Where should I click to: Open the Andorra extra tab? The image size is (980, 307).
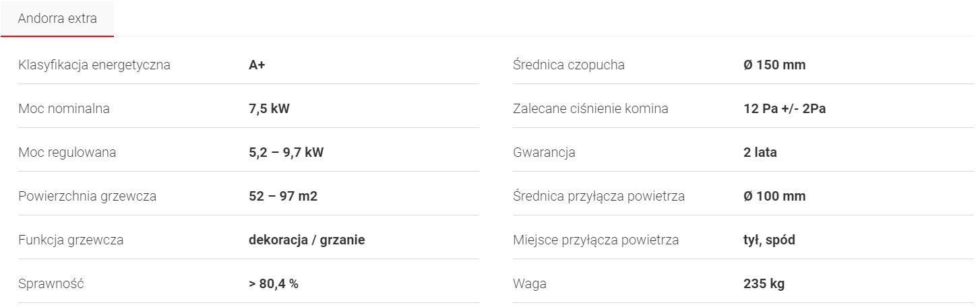click(57, 18)
